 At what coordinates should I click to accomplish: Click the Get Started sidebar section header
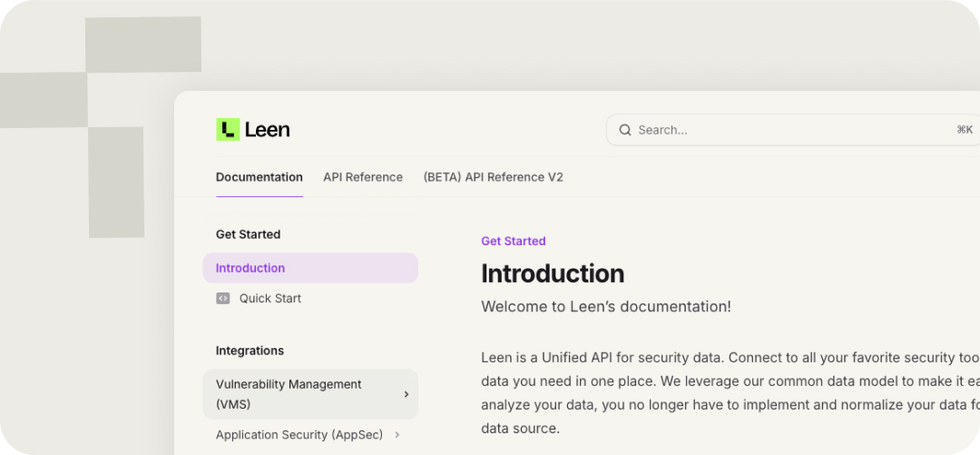click(248, 234)
